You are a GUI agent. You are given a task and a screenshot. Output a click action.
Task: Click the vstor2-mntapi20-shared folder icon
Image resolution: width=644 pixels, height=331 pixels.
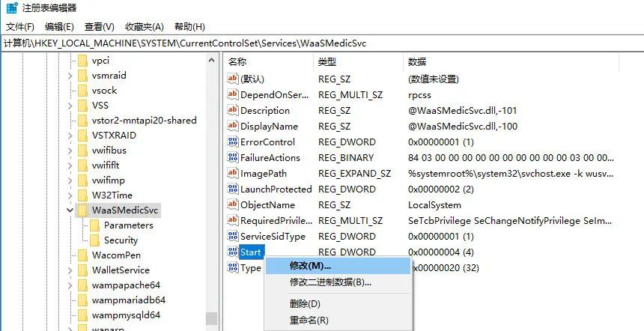(x=82, y=121)
